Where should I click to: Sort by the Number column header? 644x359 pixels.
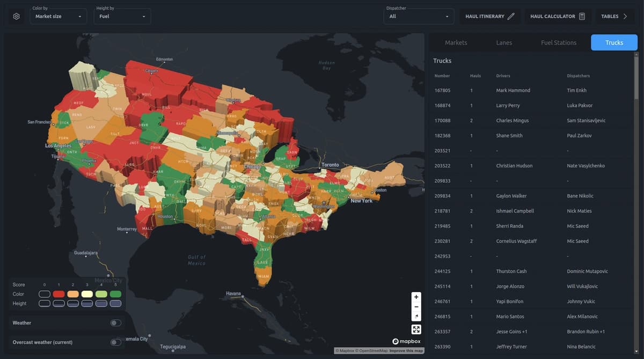point(442,76)
